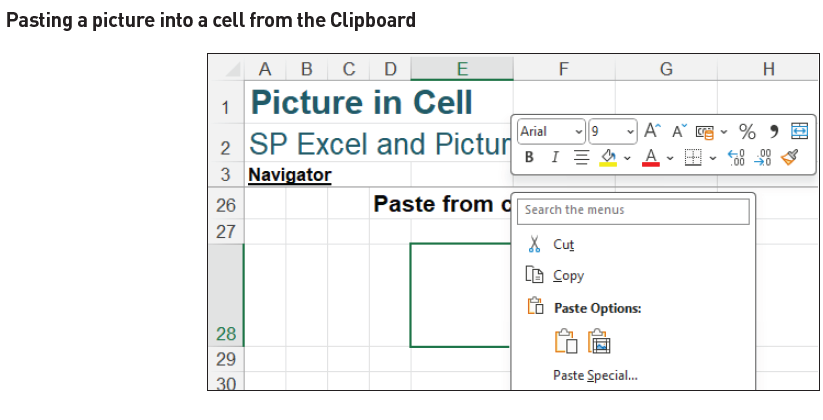Open Paste Special from context menu

595,375
